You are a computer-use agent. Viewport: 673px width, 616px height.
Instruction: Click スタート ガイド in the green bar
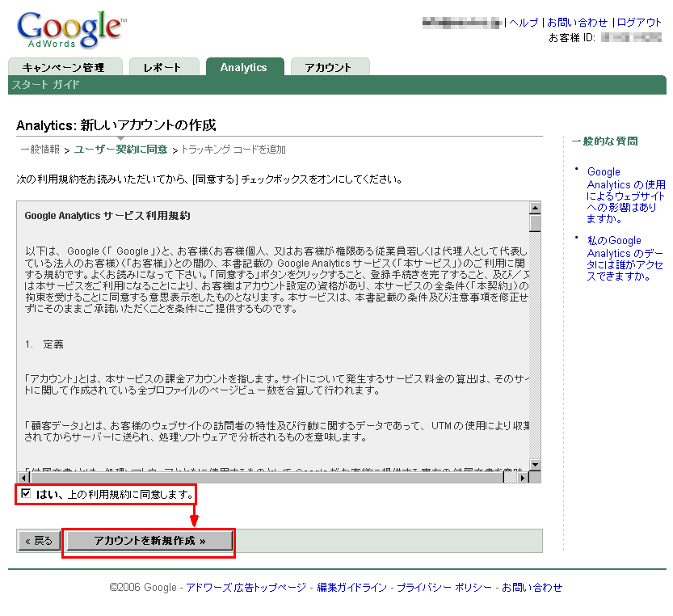point(45,85)
